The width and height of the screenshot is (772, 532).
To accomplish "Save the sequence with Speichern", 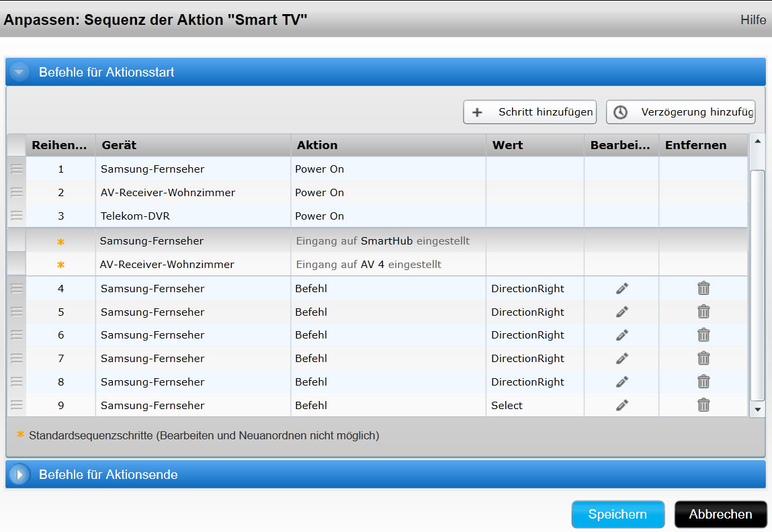I will (x=617, y=515).
